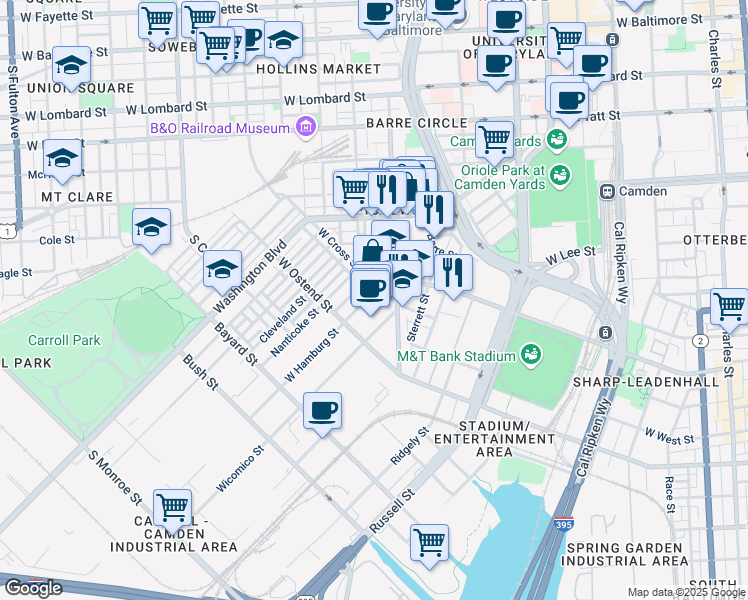
Task: Select the Carroll Park label
Action: [64, 340]
